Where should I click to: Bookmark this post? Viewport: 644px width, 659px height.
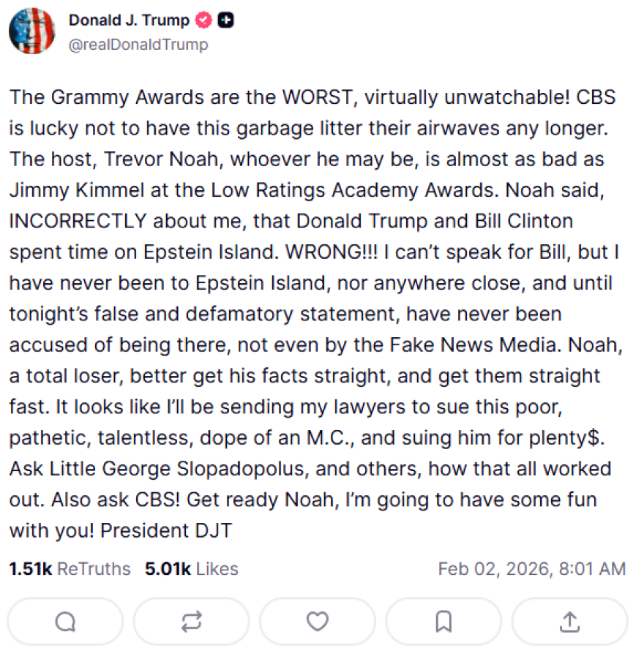(443, 622)
